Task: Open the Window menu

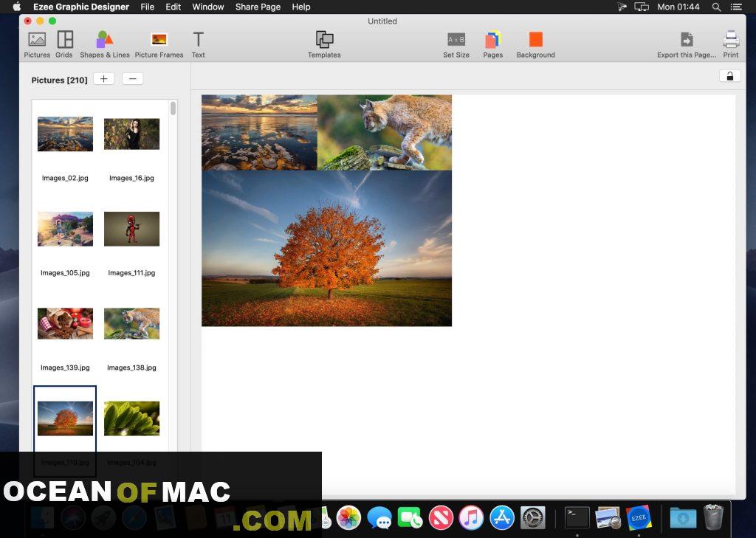Action: [207, 7]
